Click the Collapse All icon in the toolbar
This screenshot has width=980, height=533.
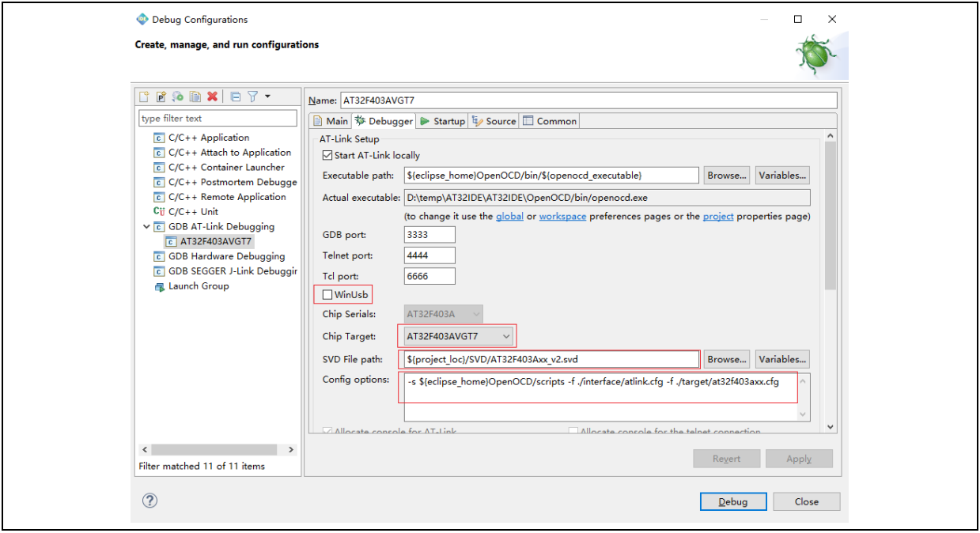tap(236, 96)
